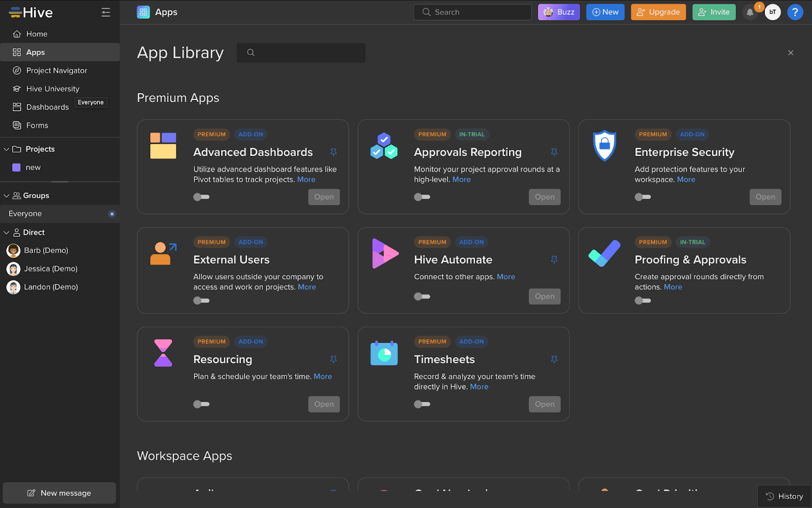The image size is (812, 508).
Task: Open Hive University
Action: (60, 89)
